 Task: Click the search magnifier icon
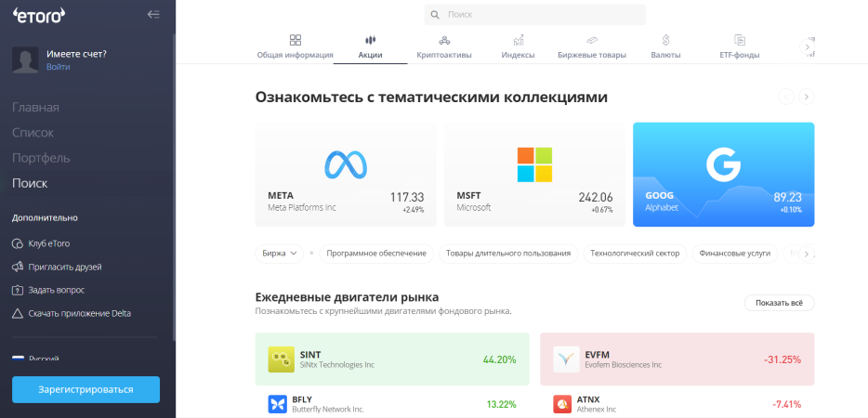435,15
